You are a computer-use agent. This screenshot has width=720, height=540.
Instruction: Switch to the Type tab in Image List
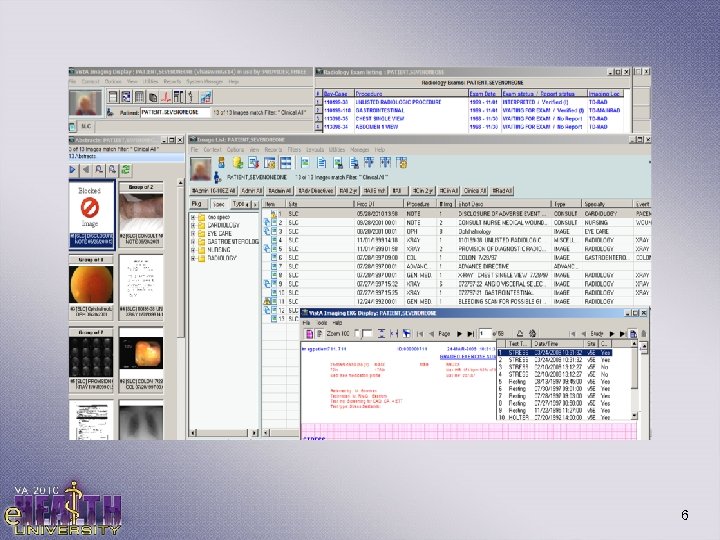(x=239, y=204)
